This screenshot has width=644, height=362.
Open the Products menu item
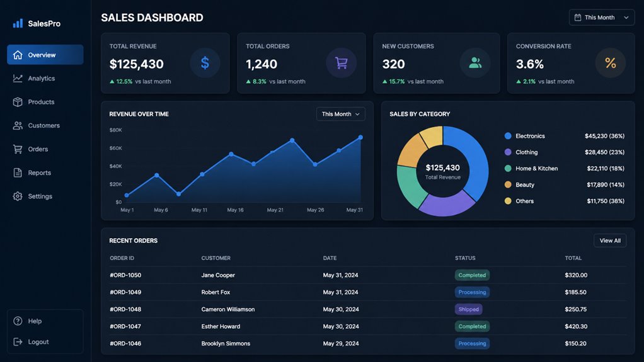45,102
